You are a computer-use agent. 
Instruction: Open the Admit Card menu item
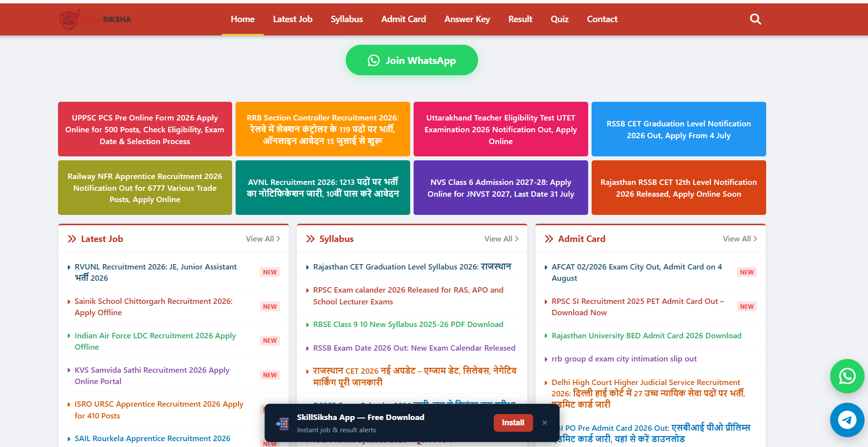pos(404,19)
